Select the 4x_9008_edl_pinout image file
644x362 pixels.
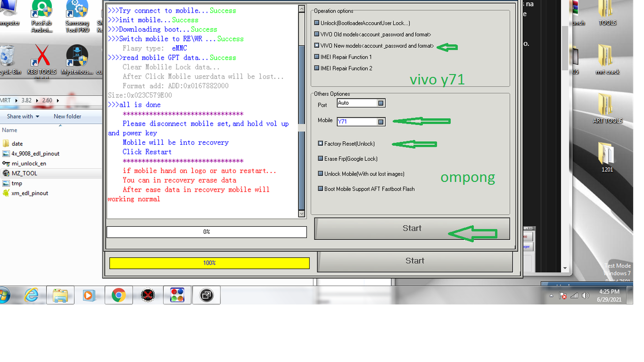coord(31,153)
